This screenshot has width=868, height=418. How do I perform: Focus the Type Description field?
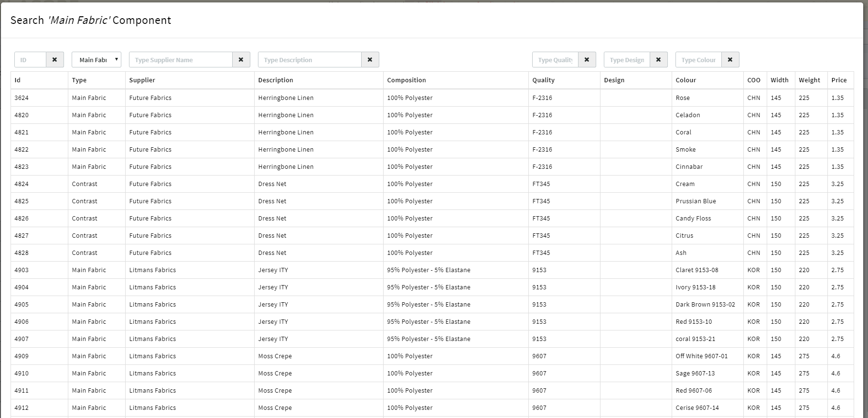click(310, 60)
